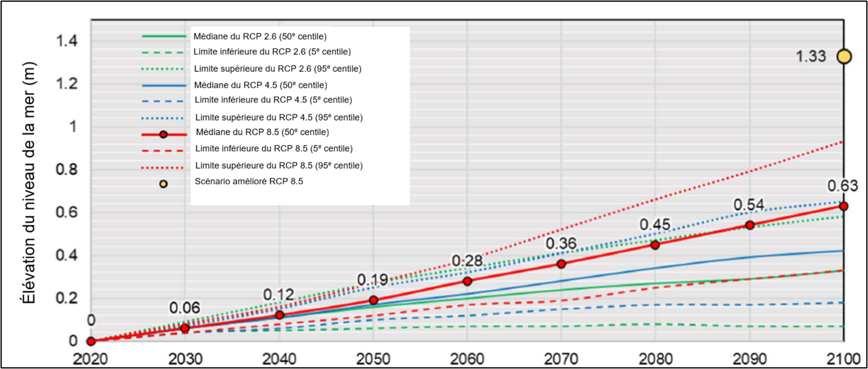This screenshot has width=868, height=369.
Task: Click the data label 0.12
Action: pos(279,295)
